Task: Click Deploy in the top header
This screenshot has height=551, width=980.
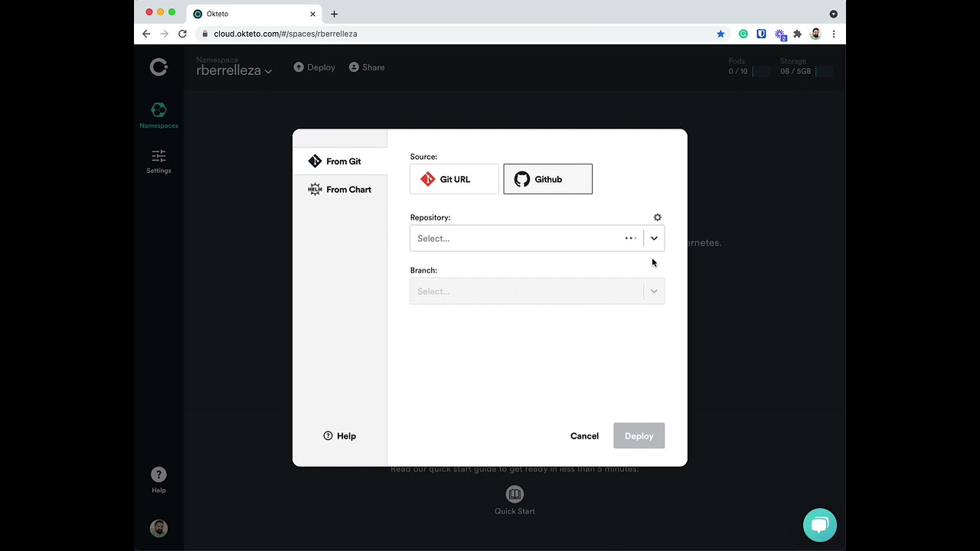Action: [x=315, y=67]
